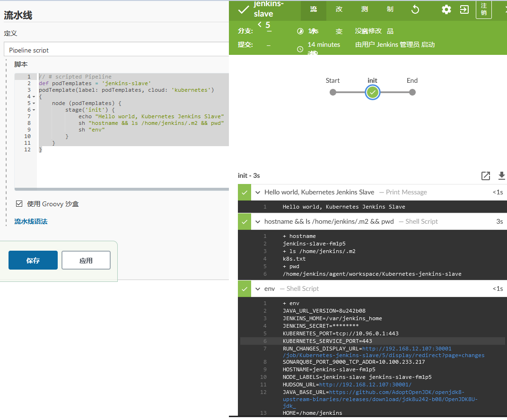507x420 pixels.
Task: Click green status check of env step
Action: pos(245,289)
